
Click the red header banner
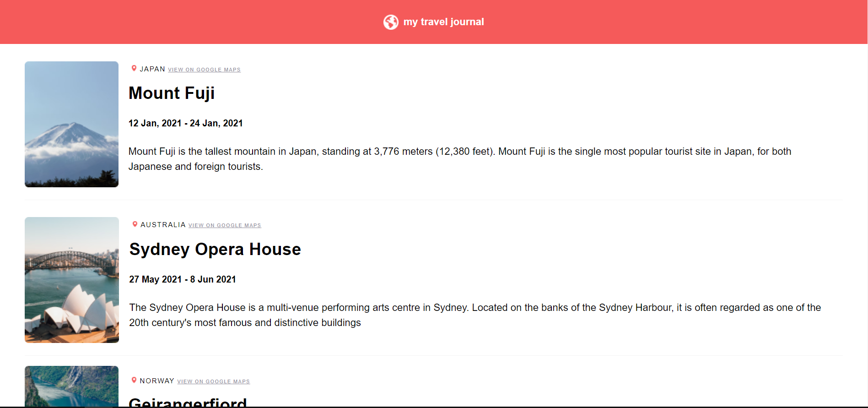point(183,22)
